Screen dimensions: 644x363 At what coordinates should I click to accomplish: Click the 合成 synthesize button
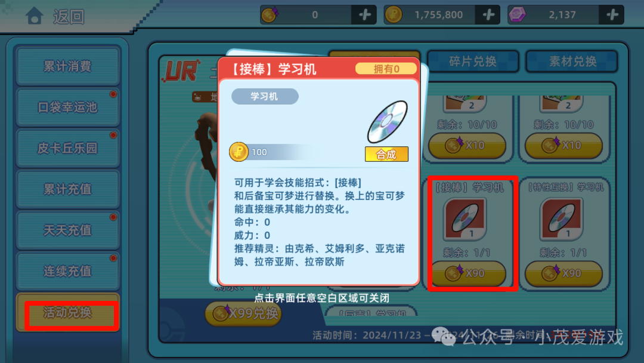click(386, 154)
